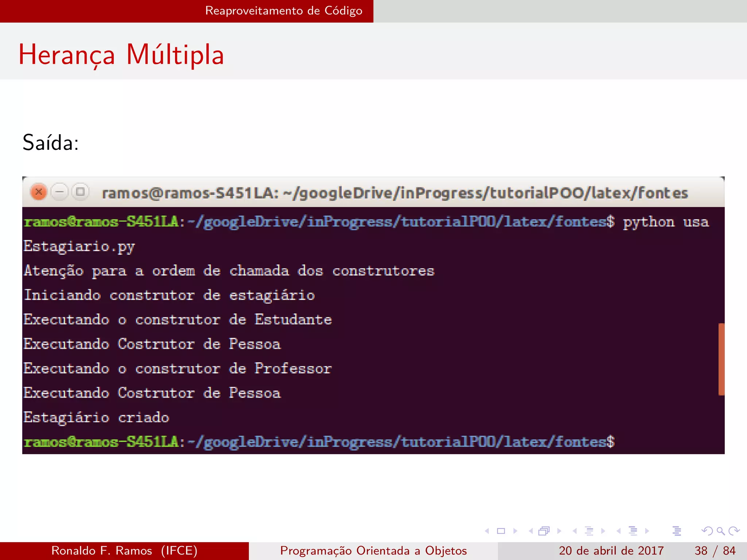Screen dimensions: 747x560
Task: Click the appendix navigation lines icon
Action: (x=677, y=531)
